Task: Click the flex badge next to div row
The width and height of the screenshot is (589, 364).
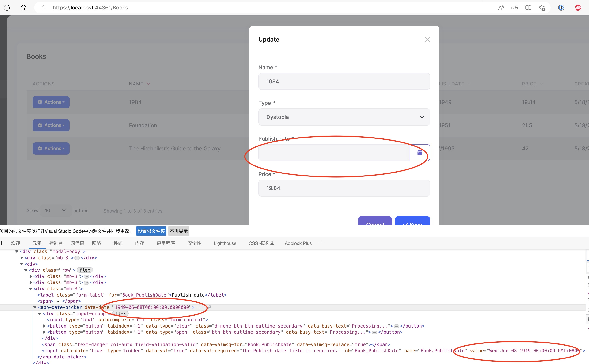Action: [x=85, y=270]
